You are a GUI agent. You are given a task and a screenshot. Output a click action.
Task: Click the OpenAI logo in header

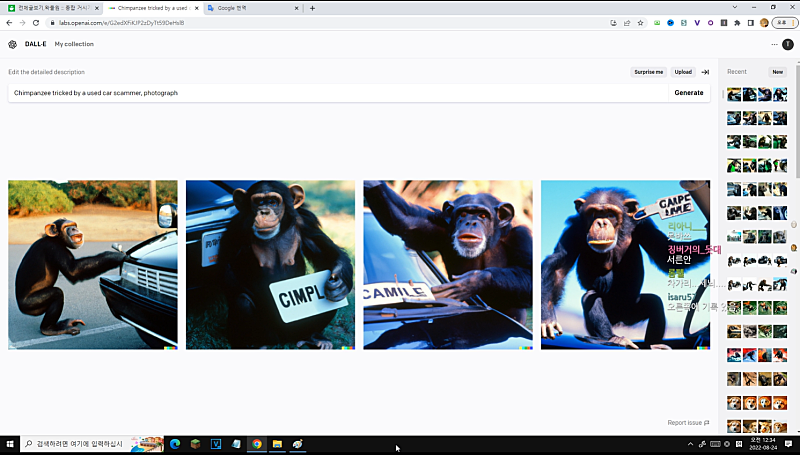click(x=12, y=44)
